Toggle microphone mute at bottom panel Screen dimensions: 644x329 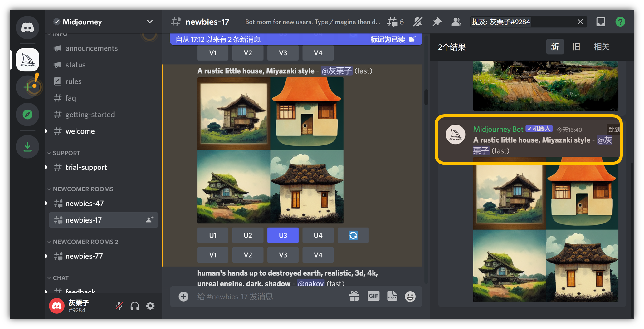119,306
